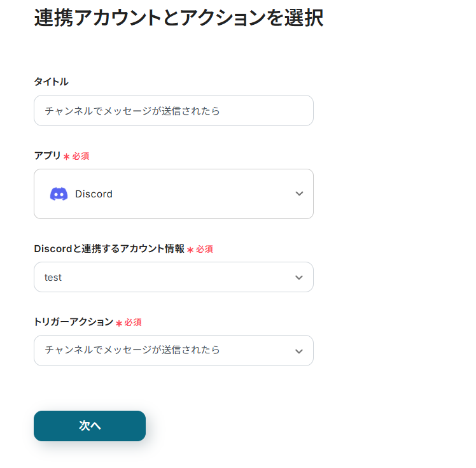Click the 必須 marker next to account label
Screen dimensions: 476x468
(204, 250)
